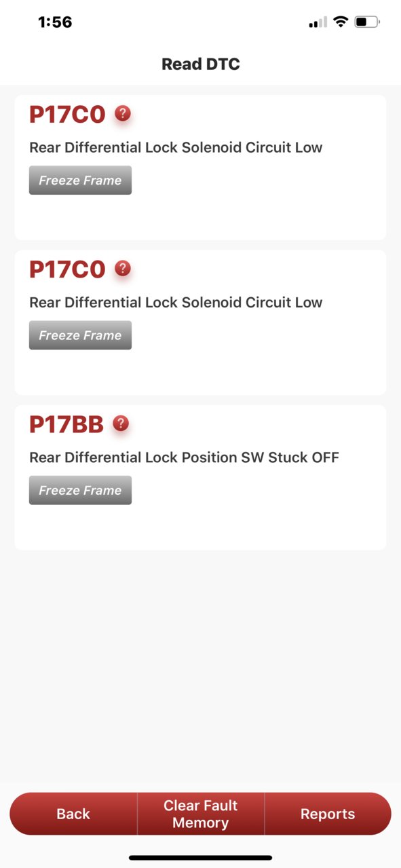Viewport: 401px width, 868px height.
Task: Tap the P17BB code title
Action: [66, 425]
